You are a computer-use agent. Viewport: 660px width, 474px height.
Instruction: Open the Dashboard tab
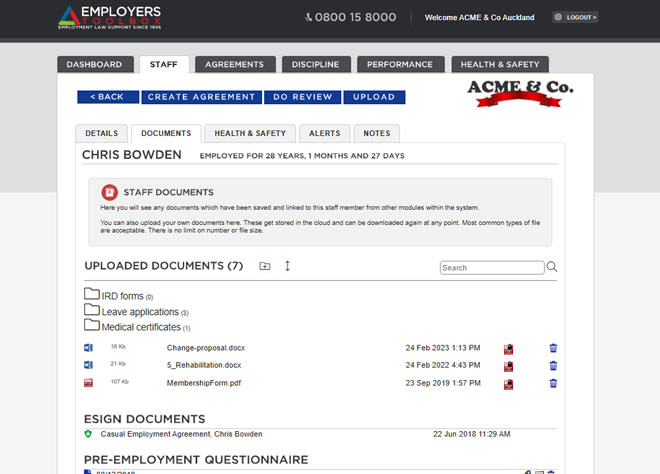94,65
